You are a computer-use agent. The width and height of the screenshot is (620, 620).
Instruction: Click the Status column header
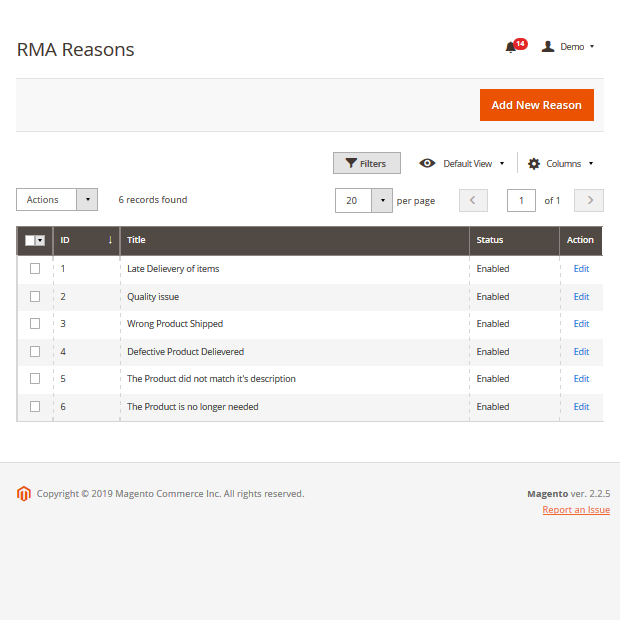pos(490,240)
